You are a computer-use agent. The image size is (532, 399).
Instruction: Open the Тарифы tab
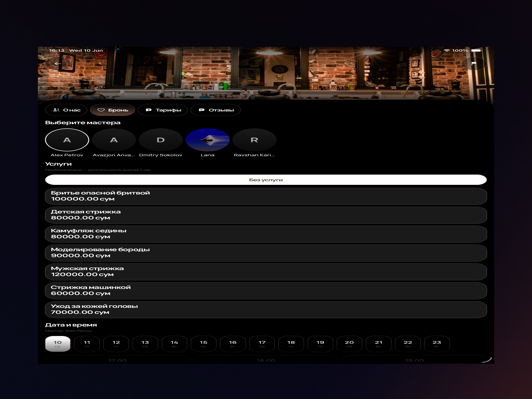point(163,110)
